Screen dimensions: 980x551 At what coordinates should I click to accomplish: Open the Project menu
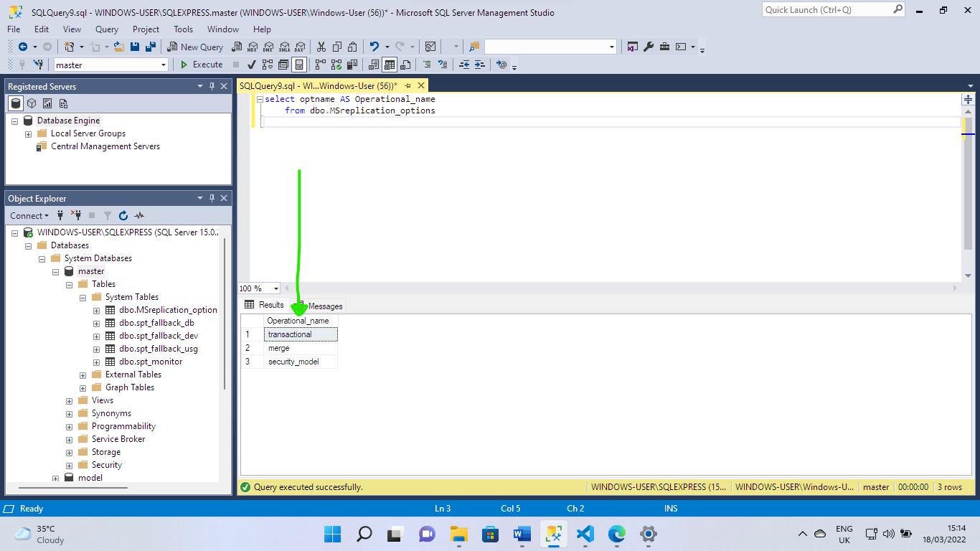tap(146, 29)
